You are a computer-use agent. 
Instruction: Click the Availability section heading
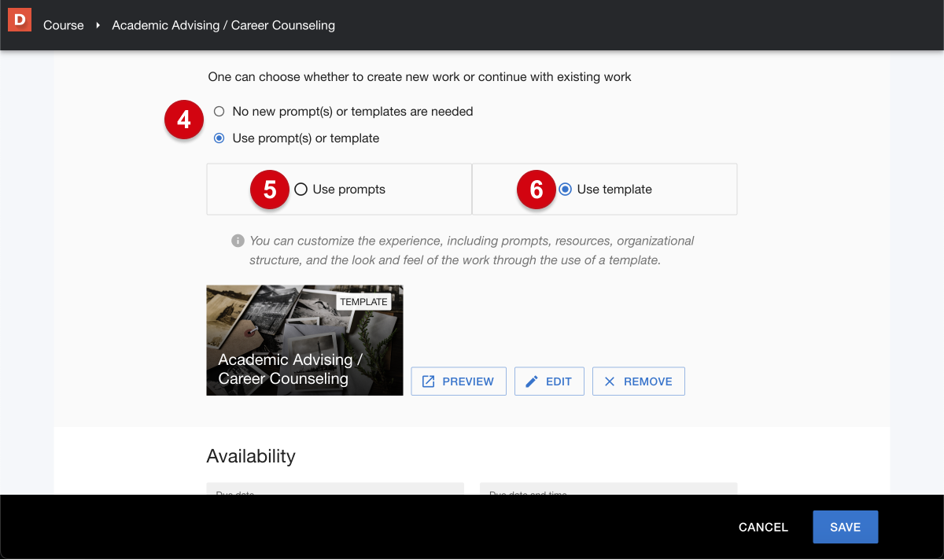(251, 456)
